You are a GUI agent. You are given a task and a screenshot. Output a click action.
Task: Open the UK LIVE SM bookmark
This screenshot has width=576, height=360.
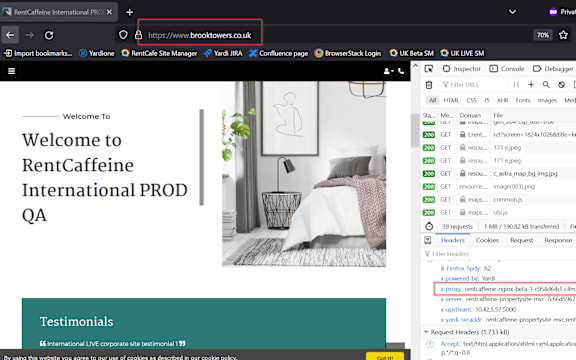click(x=462, y=53)
